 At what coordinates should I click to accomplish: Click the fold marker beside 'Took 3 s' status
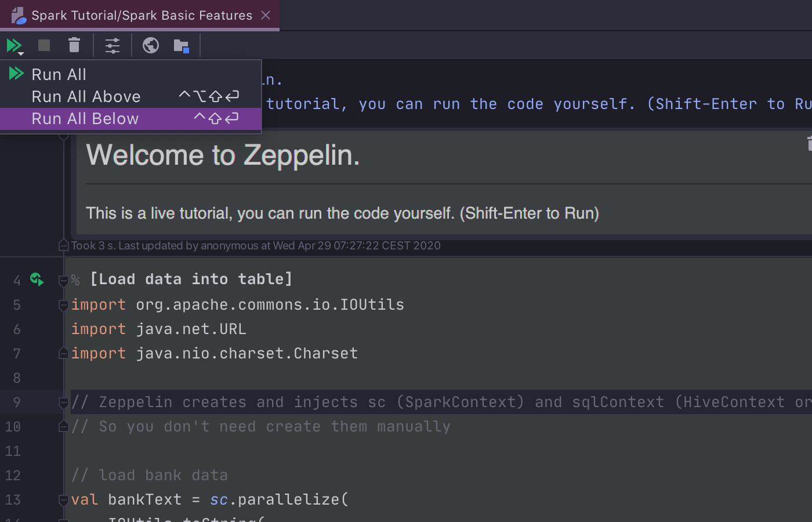[x=64, y=246]
